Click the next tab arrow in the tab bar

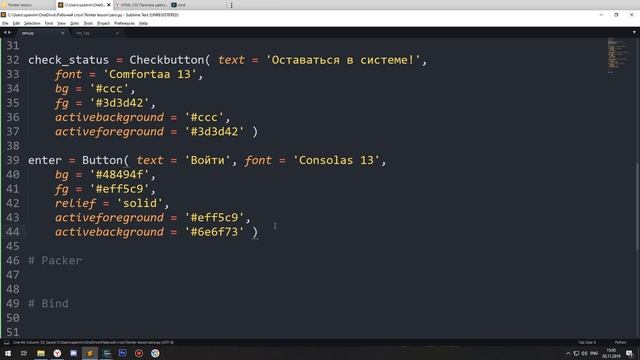pos(9,33)
